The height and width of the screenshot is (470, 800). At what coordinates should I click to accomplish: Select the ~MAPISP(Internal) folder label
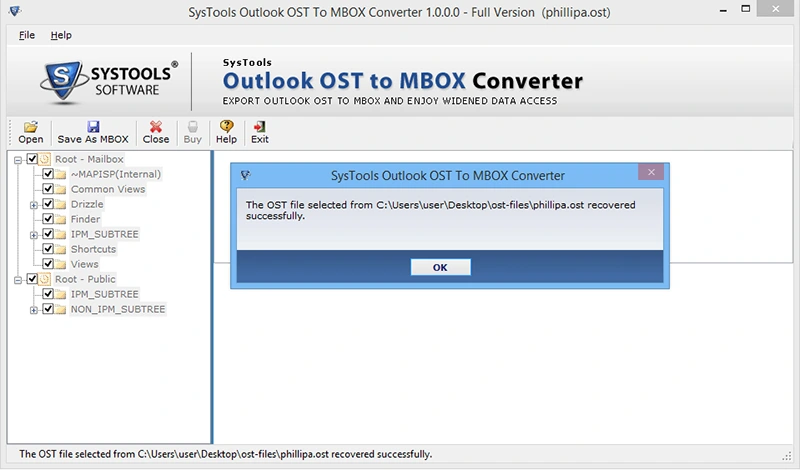[x=116, y=174]
